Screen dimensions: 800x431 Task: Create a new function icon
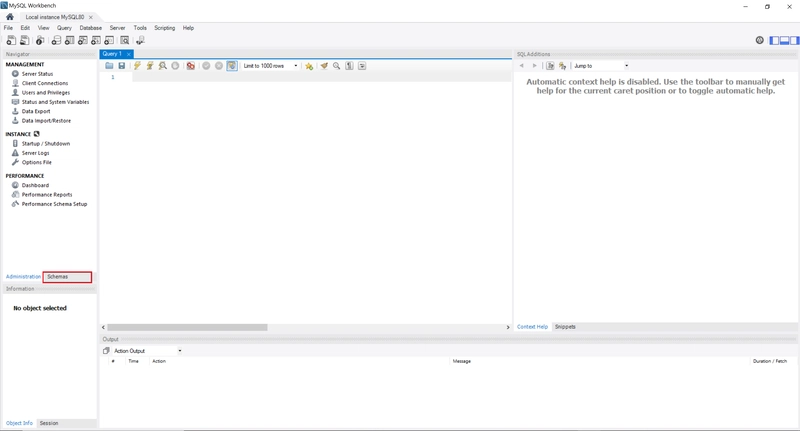tap(109, 40)
